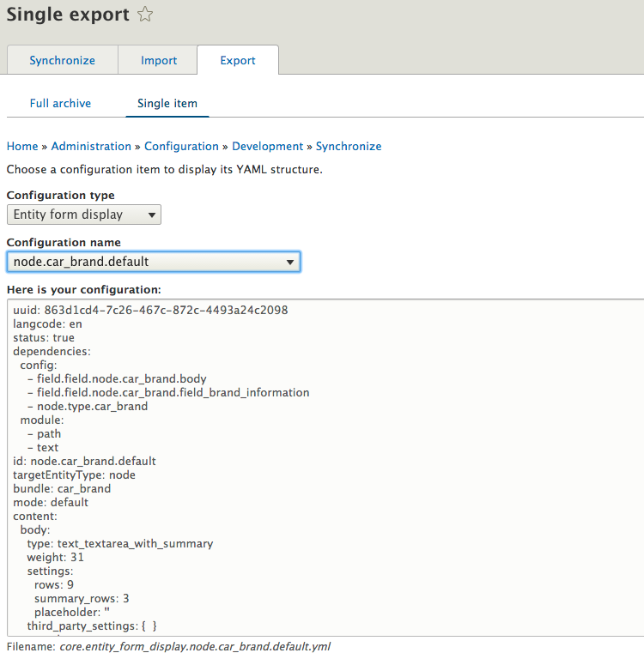Open the Administration breadcrumb link
644x665 pixels.
click(x=91, y=146)
